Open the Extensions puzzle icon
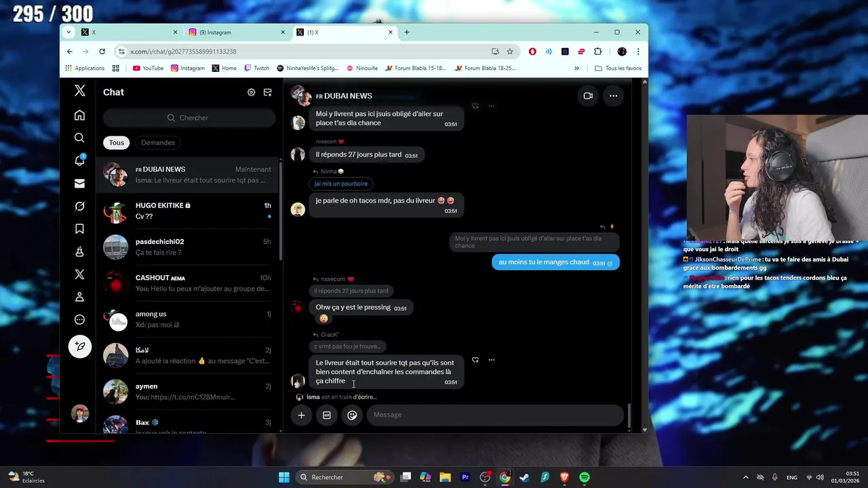The height and width of the screenshot is (488, 868). click(x=597, y=52)
